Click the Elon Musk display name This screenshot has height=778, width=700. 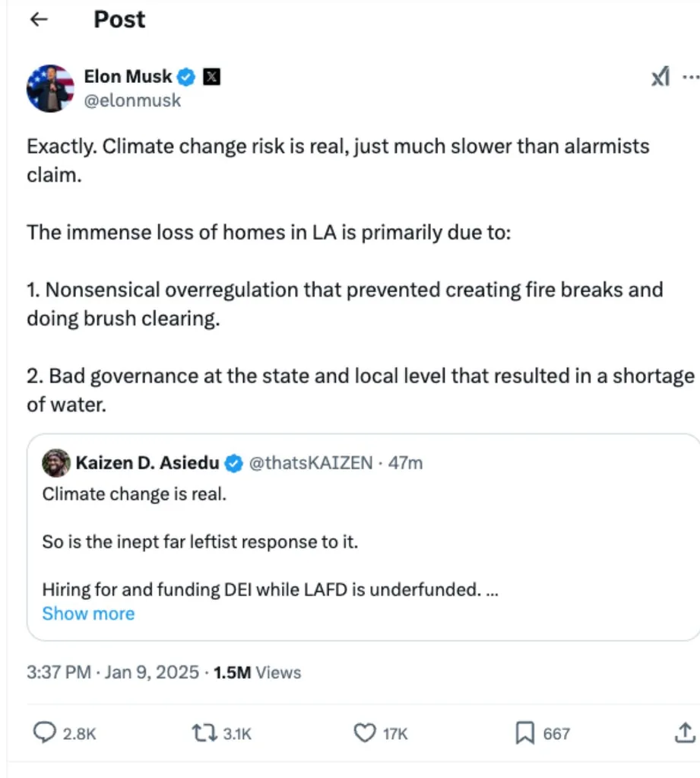128,76
